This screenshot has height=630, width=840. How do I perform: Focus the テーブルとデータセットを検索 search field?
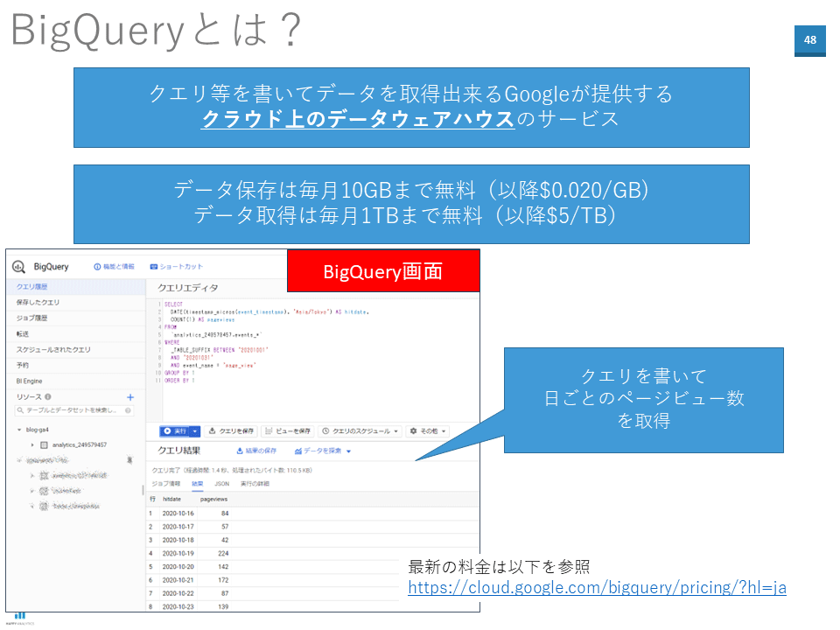[x=73, y=410]
